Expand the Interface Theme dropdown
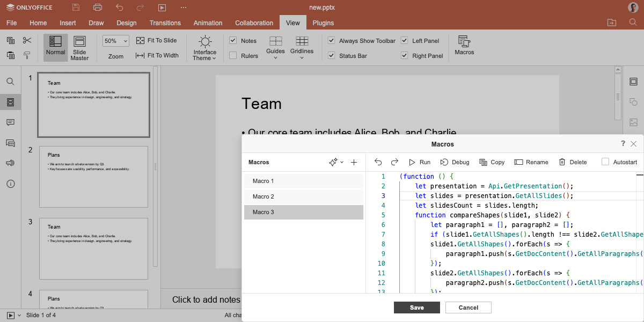The image size is (644, 322). pos(205,48)
